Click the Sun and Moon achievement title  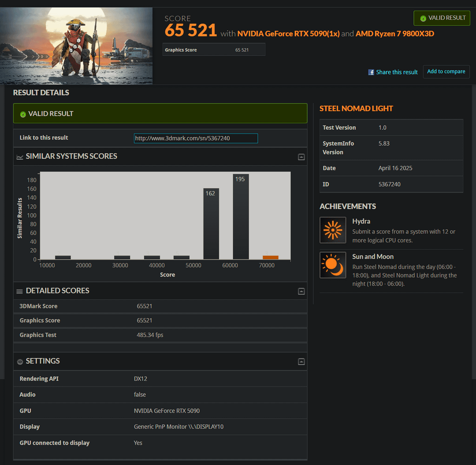(x=373, y=257)
